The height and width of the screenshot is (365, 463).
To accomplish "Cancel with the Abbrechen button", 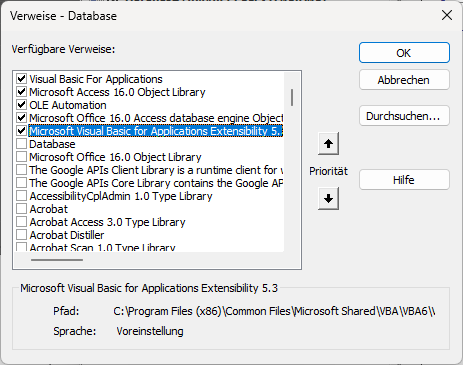I will 404,80.
